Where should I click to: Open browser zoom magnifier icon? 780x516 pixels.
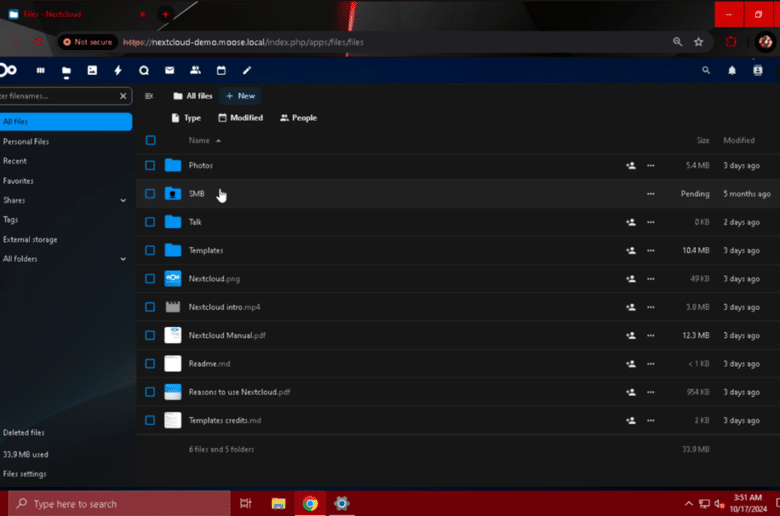click(678, 42)
